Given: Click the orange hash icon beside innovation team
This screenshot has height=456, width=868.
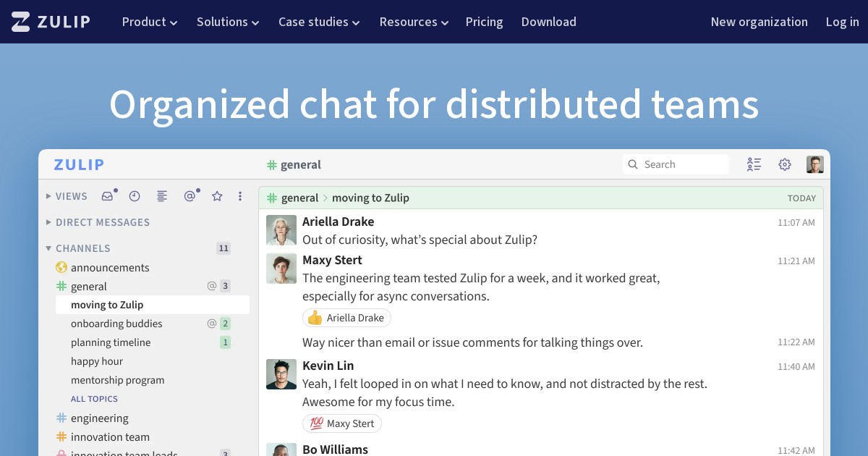Looking at the screenshot, I should [61, 436].
